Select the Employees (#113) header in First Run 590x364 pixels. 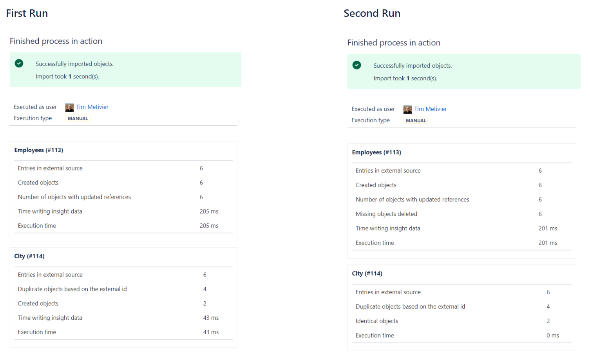39,150
